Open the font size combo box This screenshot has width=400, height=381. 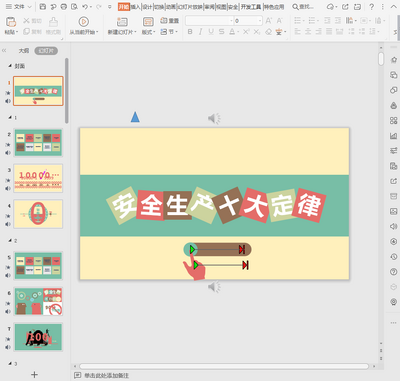tap(248, 21)
